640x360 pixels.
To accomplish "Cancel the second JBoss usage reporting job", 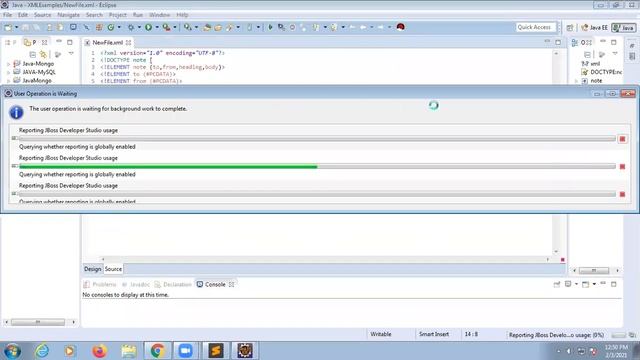I will tap(622, 167).
